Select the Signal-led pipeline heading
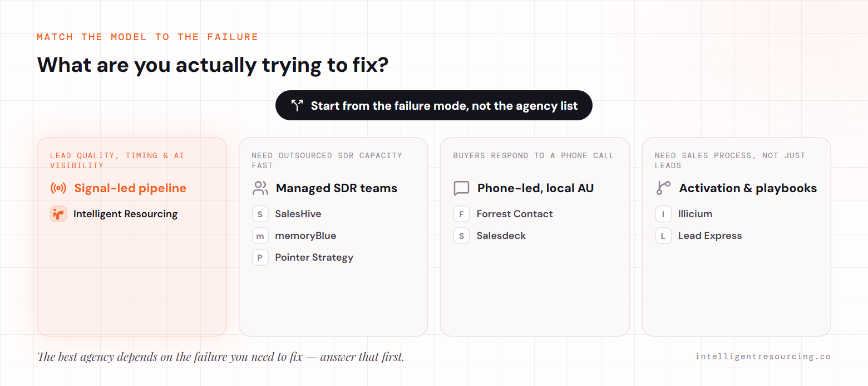Screen dimensions: 868x386 [130, 188]
